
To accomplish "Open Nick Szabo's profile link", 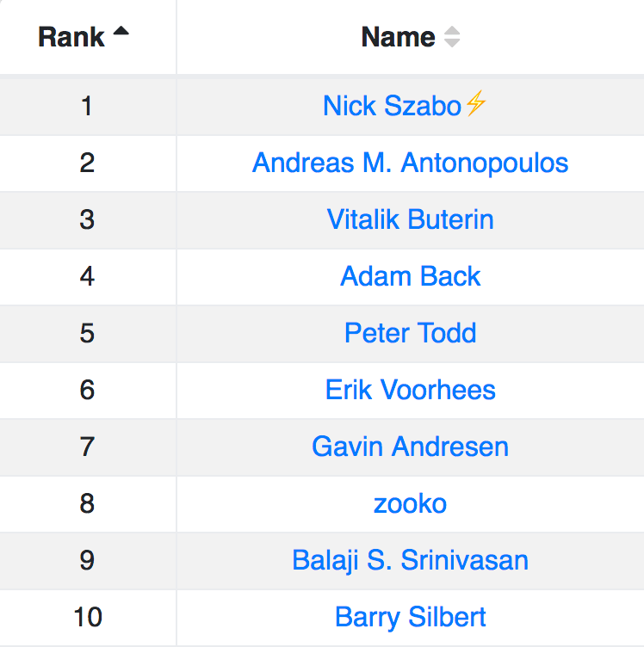I will click(x=392, y=106).
